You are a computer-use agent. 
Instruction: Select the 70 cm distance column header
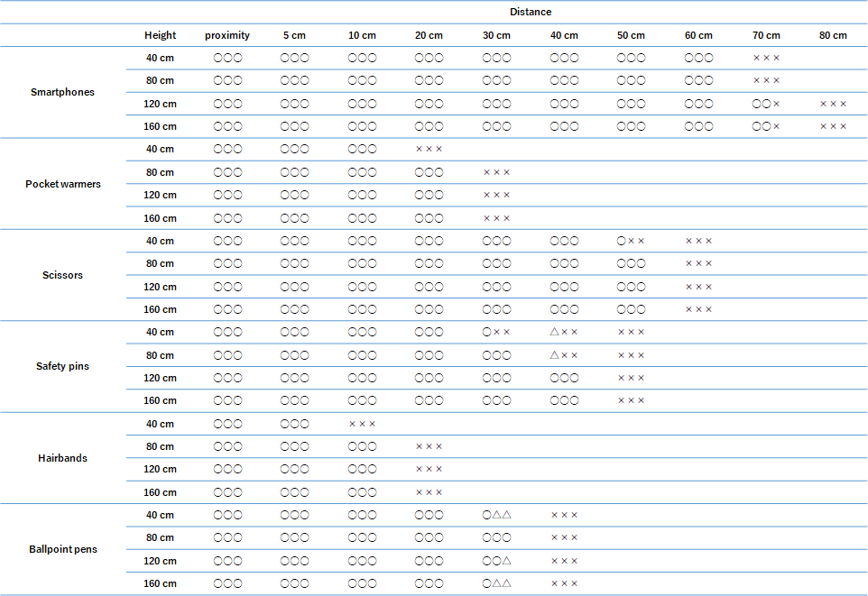(766, 35)
